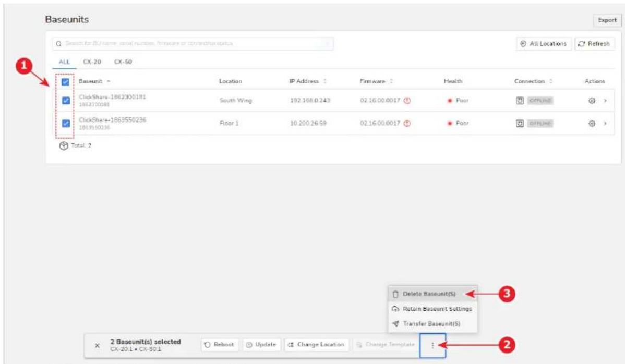Choose Retain Baseunit Settings from menu
Viewport: 625px width, 364px height.
pos(433,309)
